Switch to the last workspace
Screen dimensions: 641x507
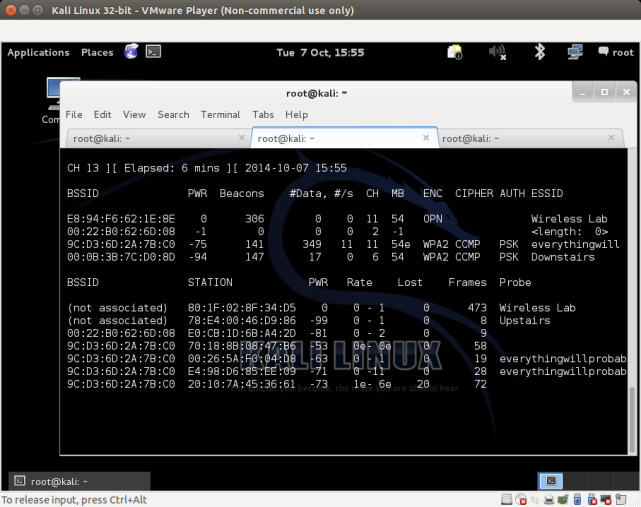[x=626, y=481]
